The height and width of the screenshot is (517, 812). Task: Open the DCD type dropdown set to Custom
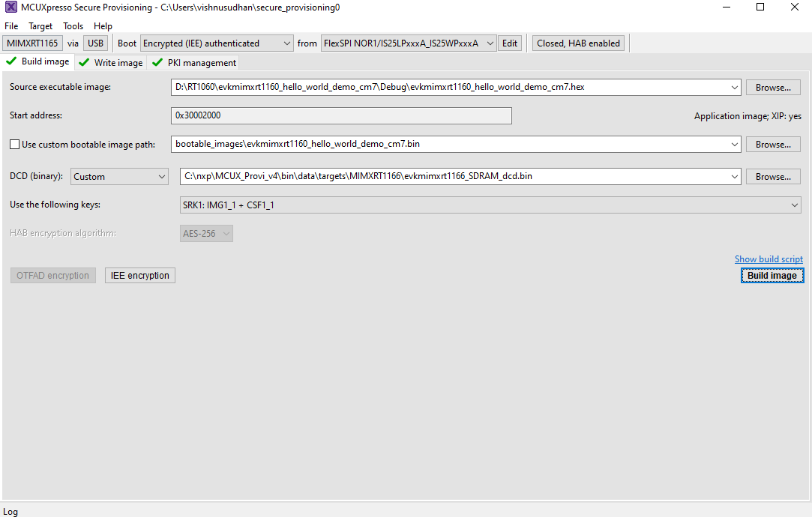tap(162, 176)
